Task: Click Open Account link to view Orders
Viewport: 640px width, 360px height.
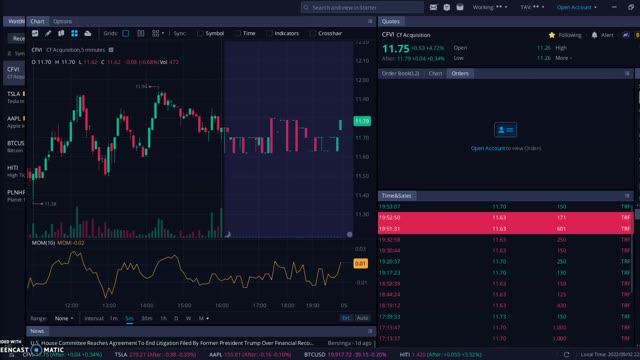Action: tap(488, 148)
